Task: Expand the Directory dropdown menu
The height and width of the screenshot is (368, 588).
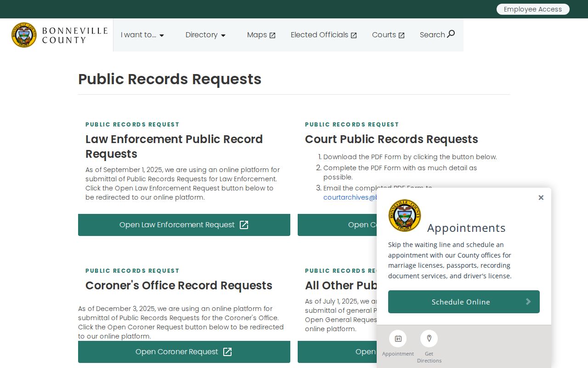Action: (x=205, y=35)
